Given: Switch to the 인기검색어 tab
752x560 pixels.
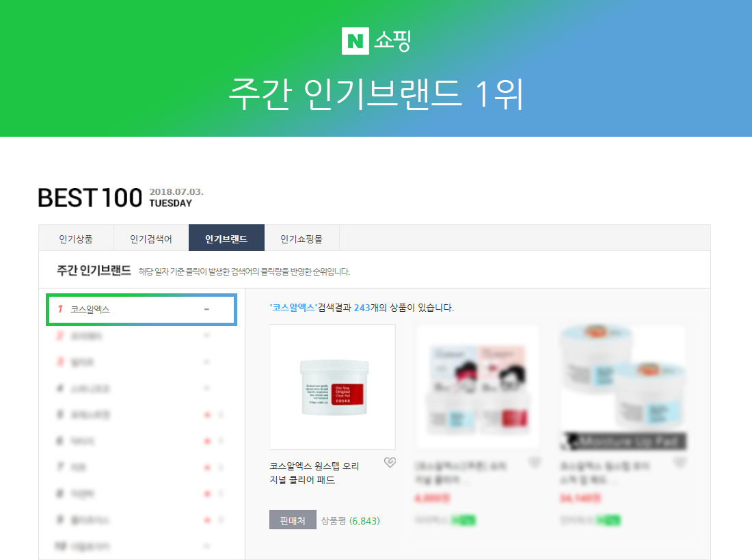Looking at the screenshot, I should coord(151,239).
